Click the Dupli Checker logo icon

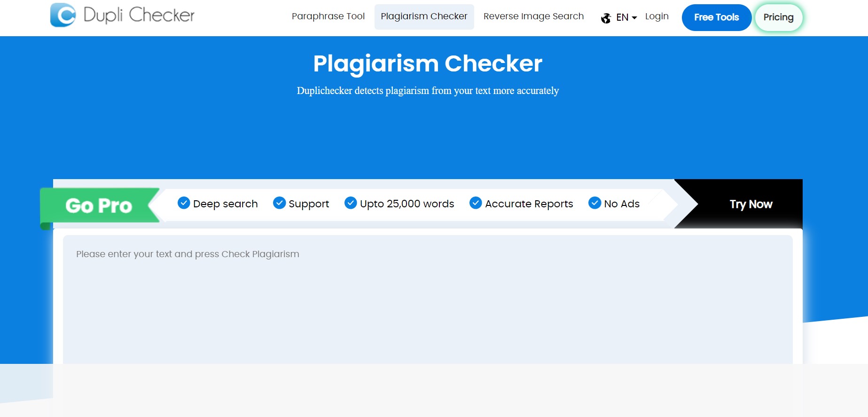(x=63, y=15)
